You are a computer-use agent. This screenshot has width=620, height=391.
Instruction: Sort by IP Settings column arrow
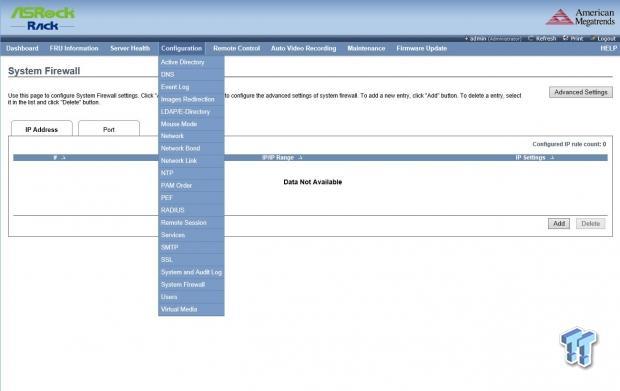coord(552,157)
